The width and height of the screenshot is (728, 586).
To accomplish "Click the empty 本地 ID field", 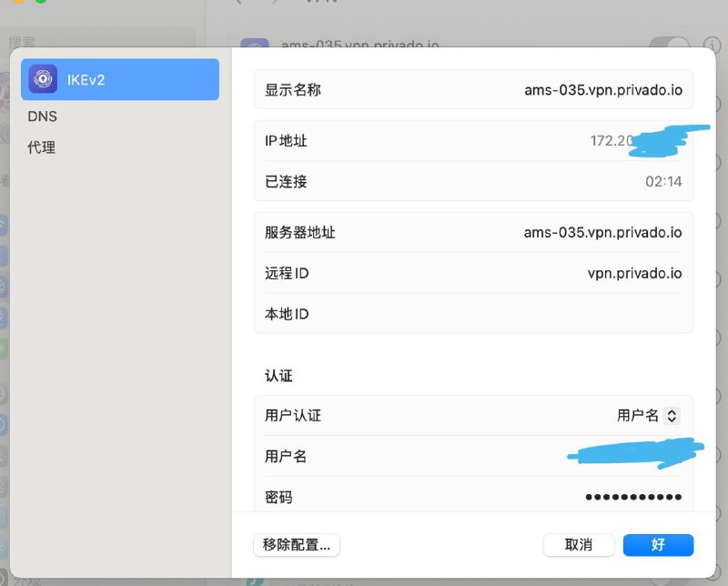I will pos(473,314).
